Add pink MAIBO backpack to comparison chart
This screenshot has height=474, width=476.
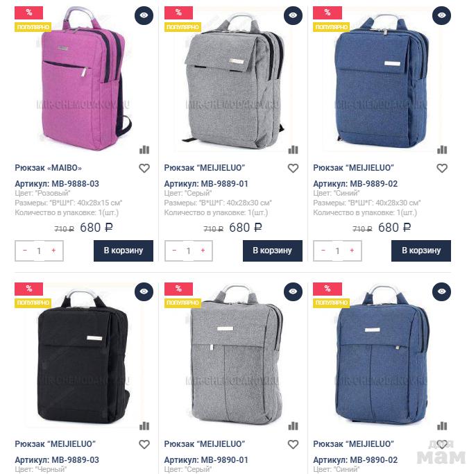(x=144, y=150)
